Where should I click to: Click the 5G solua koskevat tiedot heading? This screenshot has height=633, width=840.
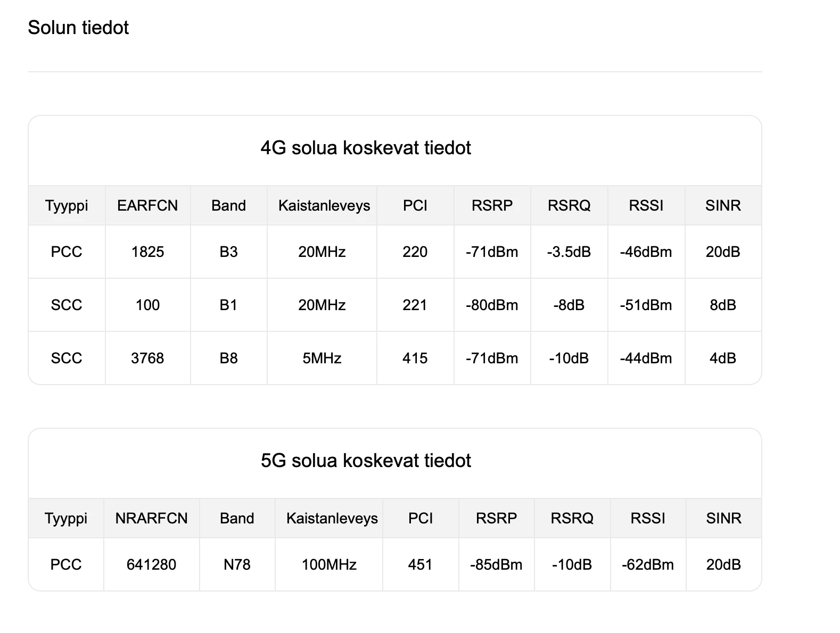366,461
